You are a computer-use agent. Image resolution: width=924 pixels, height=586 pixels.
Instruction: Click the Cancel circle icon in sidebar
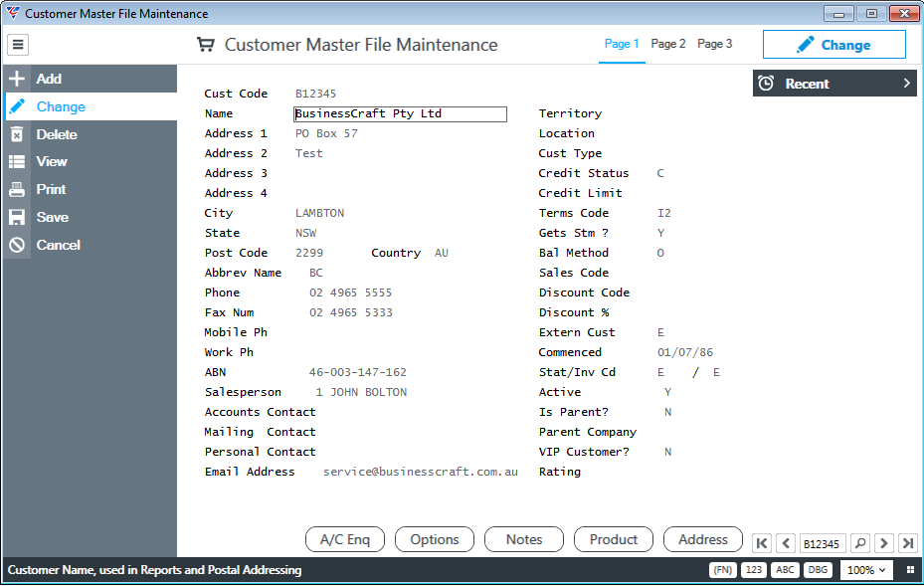click(x=17, y=245)
